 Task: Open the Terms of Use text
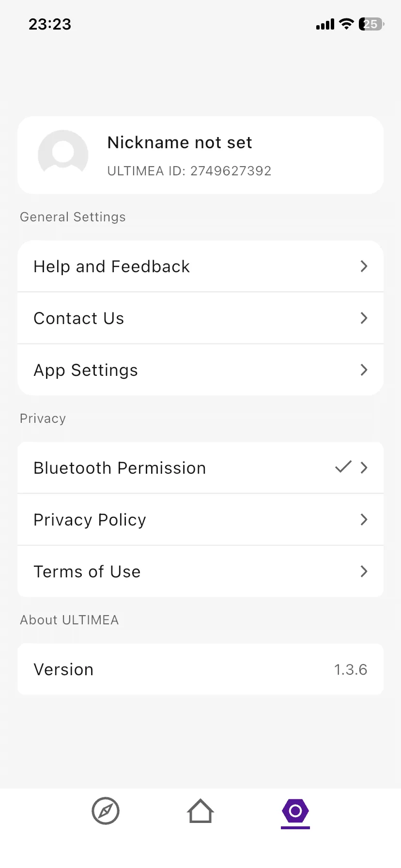click(x=87, y=572)
